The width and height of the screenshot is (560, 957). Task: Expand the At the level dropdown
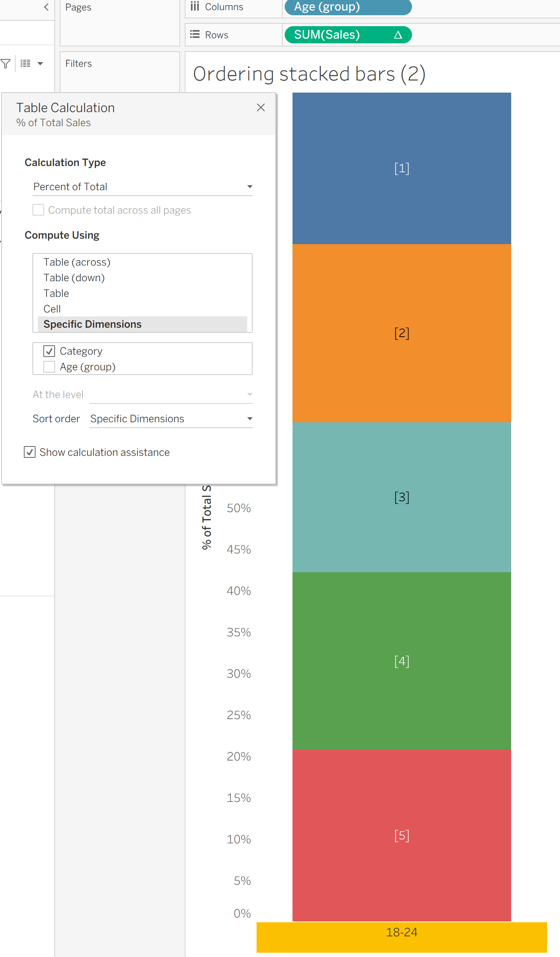[x=171, y=395]
